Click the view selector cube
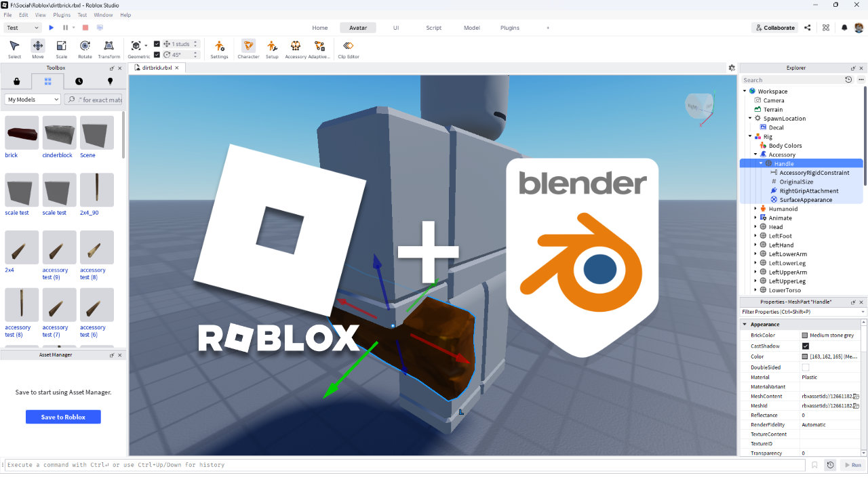Screen dimensions: 868x488 tap(700, 106)
